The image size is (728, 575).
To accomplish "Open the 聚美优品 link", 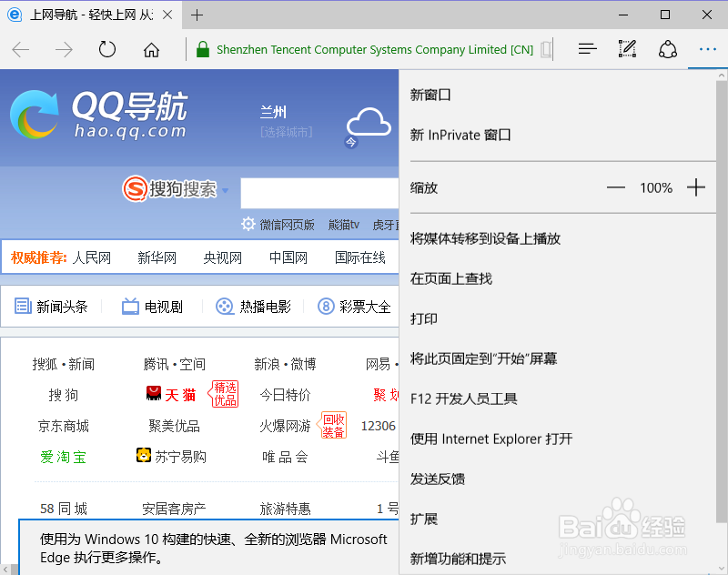I will coord(174,426).
